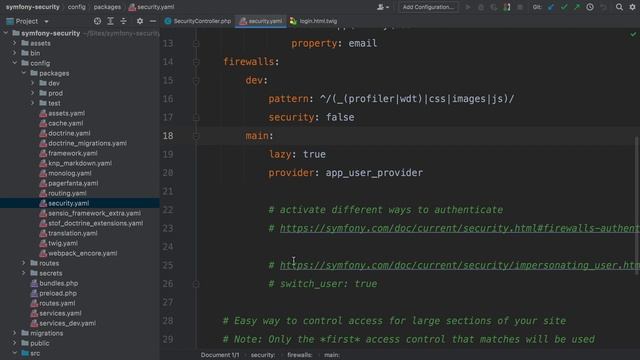Click green inspection checkmark in editor corner
The width and height of the screenshot is (640, 360).
click(x=633, y=35)
